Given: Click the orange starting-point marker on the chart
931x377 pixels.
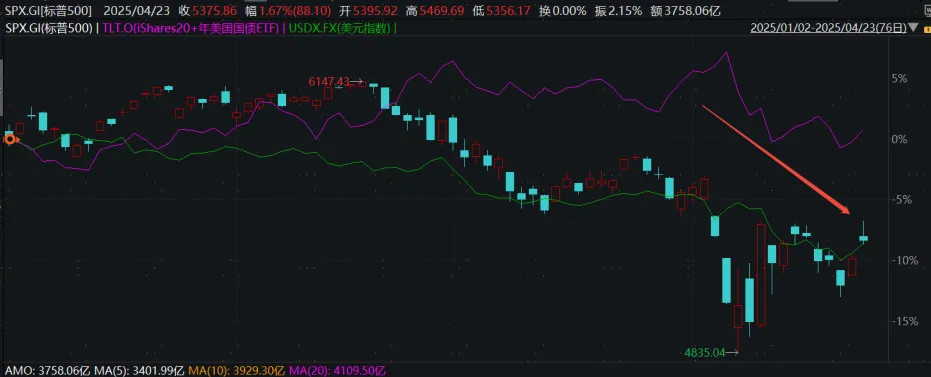Looking at the screenshot, I should click(10, 140).
